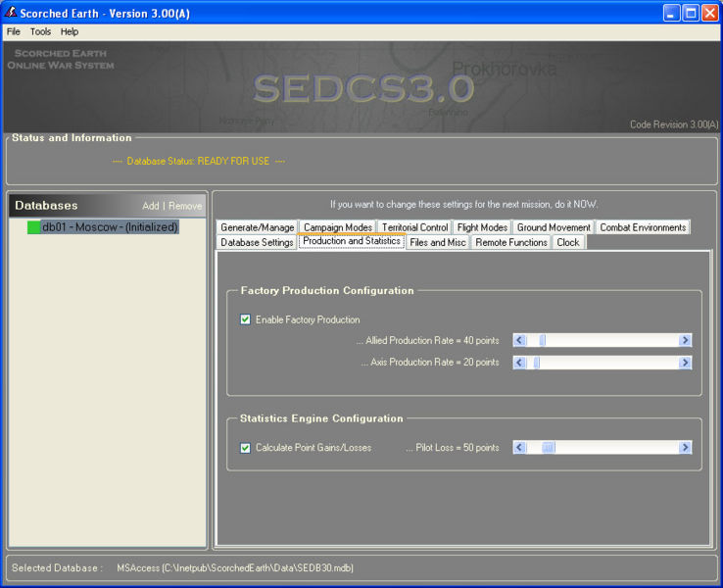Click the Scorched Earth title bar app icon
Image resolution: width=723 pixels, height=588 pixels.
(11, 13)
